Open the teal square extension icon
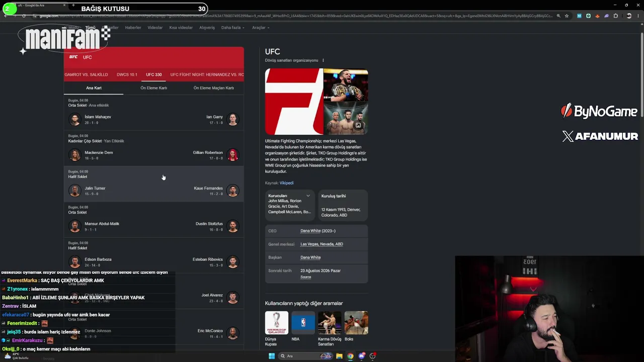 (588, 16)
